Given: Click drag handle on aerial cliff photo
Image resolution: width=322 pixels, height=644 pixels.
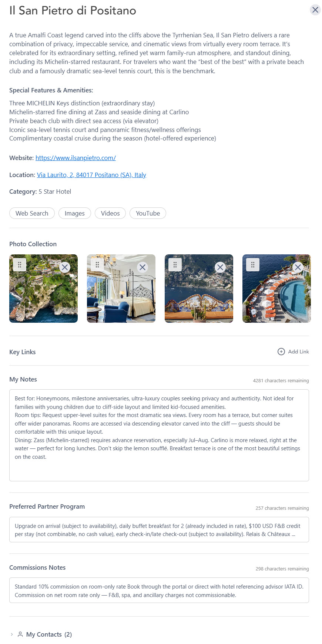Looking at the screenshot, I should click(x=20, y=265).
